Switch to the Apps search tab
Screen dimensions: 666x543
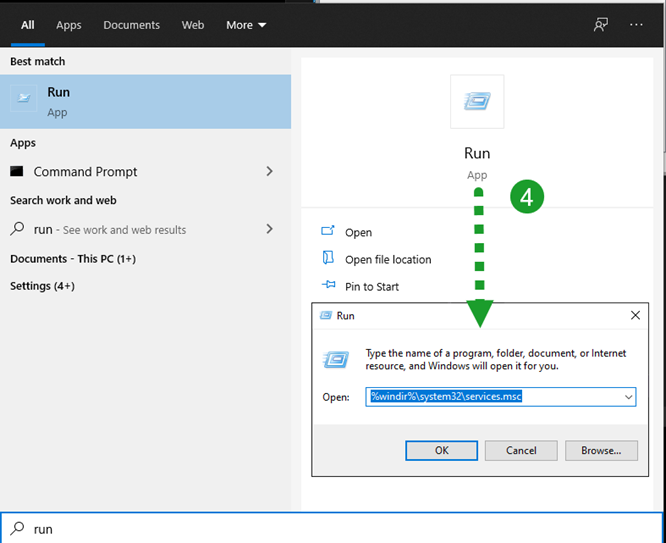click(x=68, y=25)
